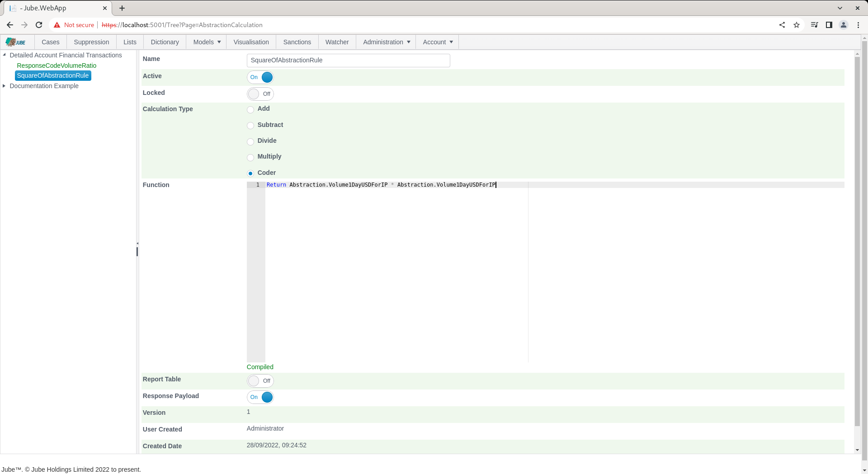
Task: Open the Models dropdown menu
Action: click(207, 42)
